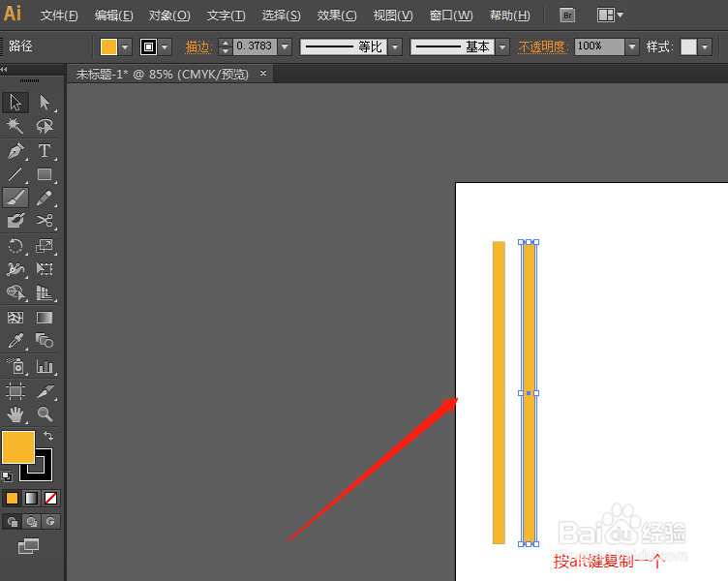
Task: Select the Scale tool
Action: point(45,246)
